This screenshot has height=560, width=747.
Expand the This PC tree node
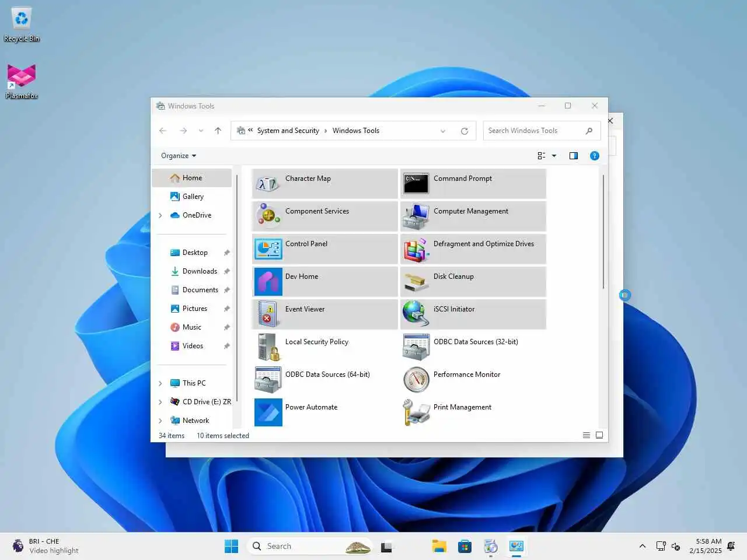click(160, 383)
